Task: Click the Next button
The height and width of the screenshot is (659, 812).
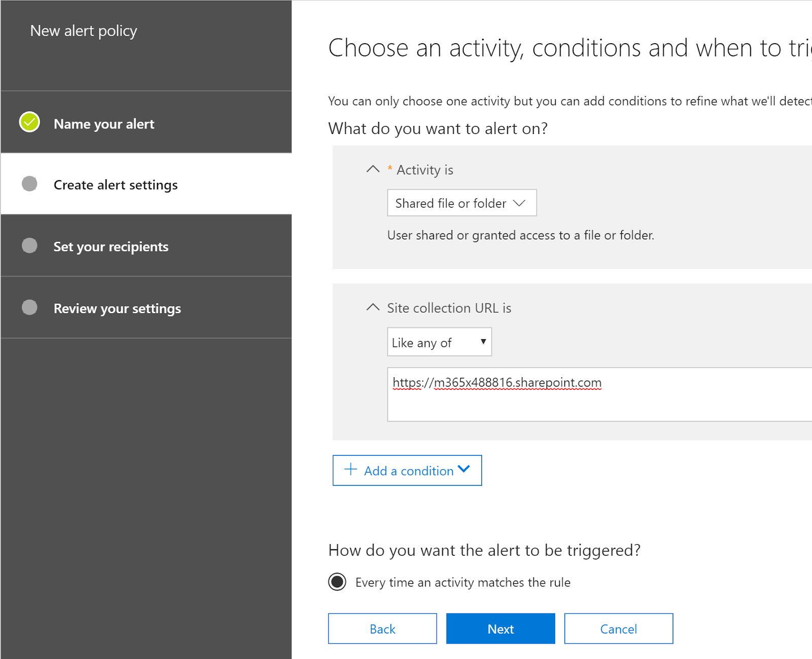Action: 500,629
